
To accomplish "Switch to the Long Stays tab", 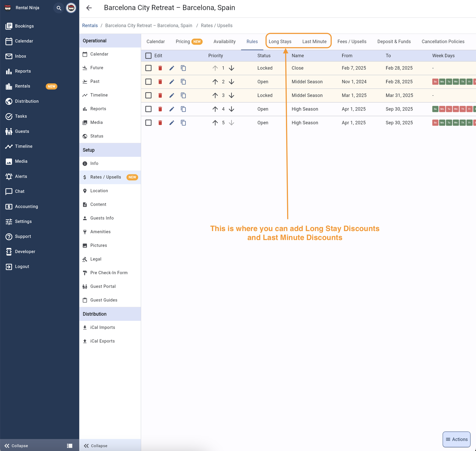I will point(280,42).
